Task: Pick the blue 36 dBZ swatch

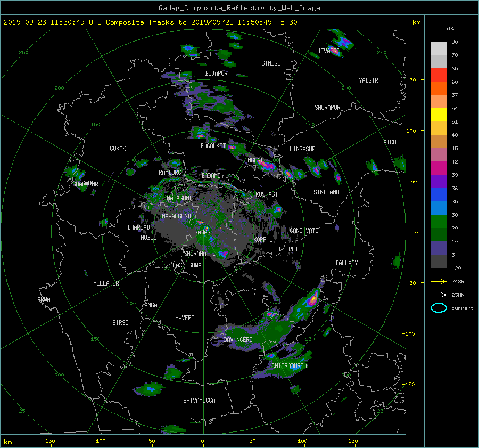Action: click(x=439, y=194)
